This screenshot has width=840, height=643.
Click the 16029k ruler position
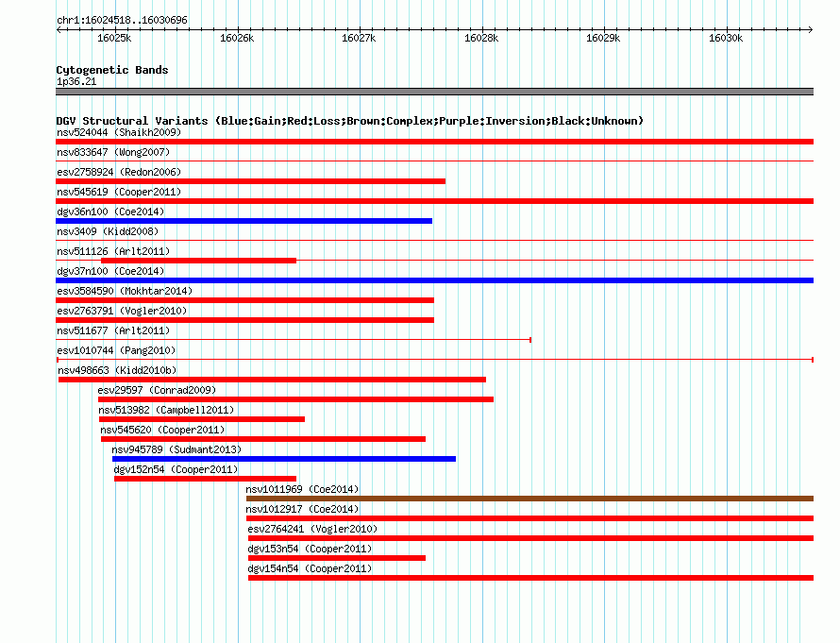603,38
